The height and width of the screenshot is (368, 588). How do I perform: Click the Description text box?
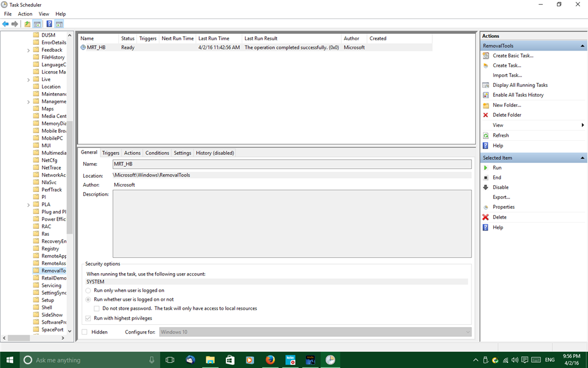(x=292, y=224)
